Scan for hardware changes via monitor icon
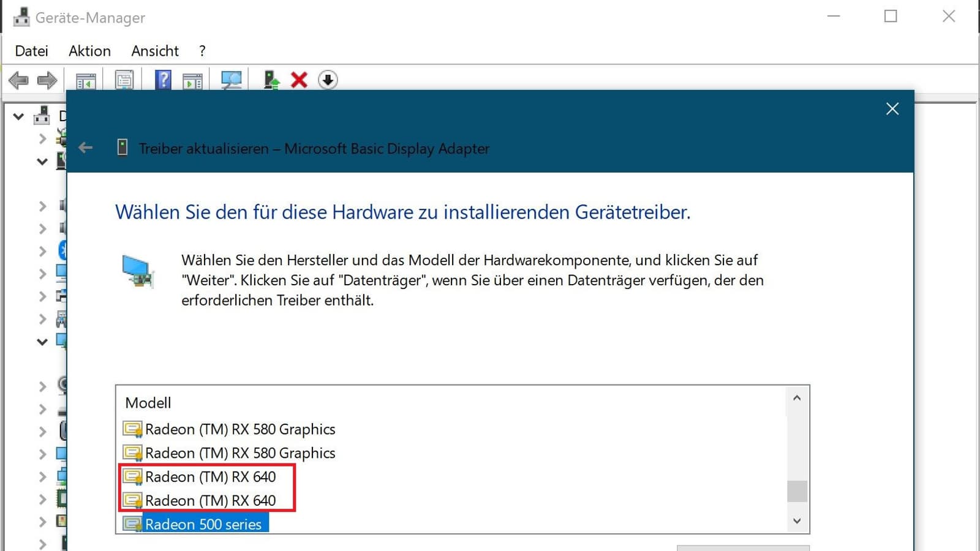This screenshot has height=551, width=980. click(232, 80)
